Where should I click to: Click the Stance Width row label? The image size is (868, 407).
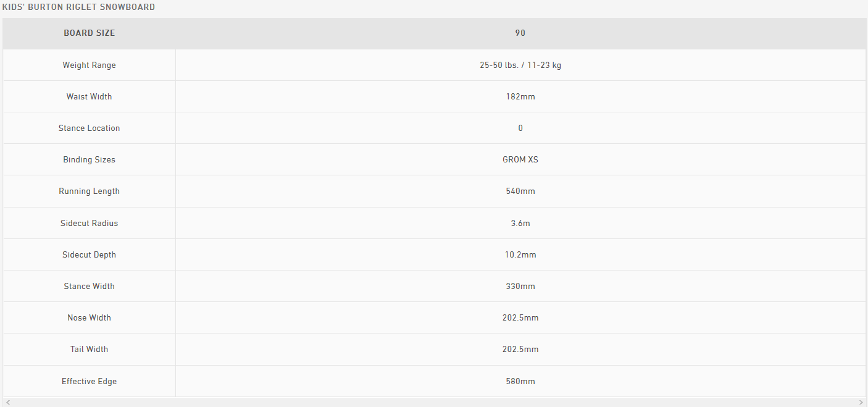click(x=89, y=287)
